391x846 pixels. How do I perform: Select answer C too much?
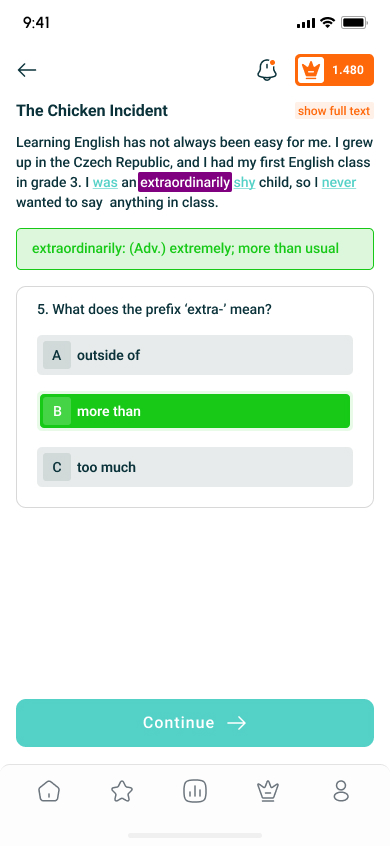point(195,467)
